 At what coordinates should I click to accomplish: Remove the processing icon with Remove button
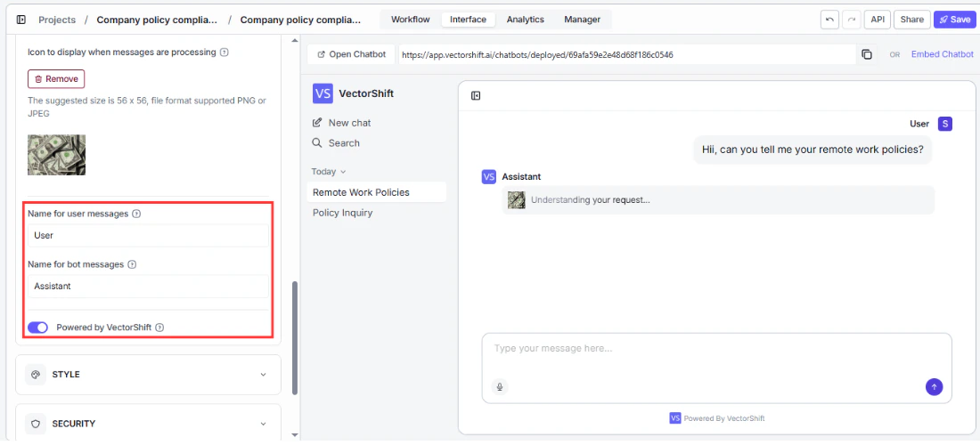pos(56,79)
